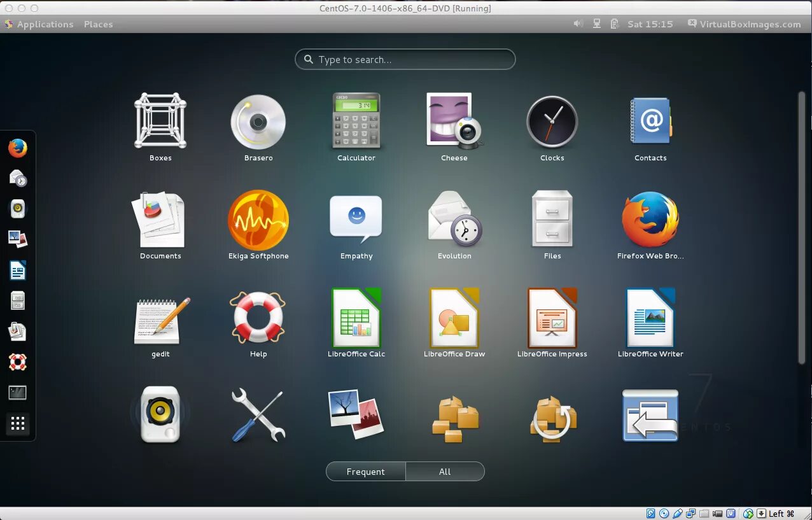The image size is (812, 520).
Task: Launch Ekiga Softphone
Action: 258,225
